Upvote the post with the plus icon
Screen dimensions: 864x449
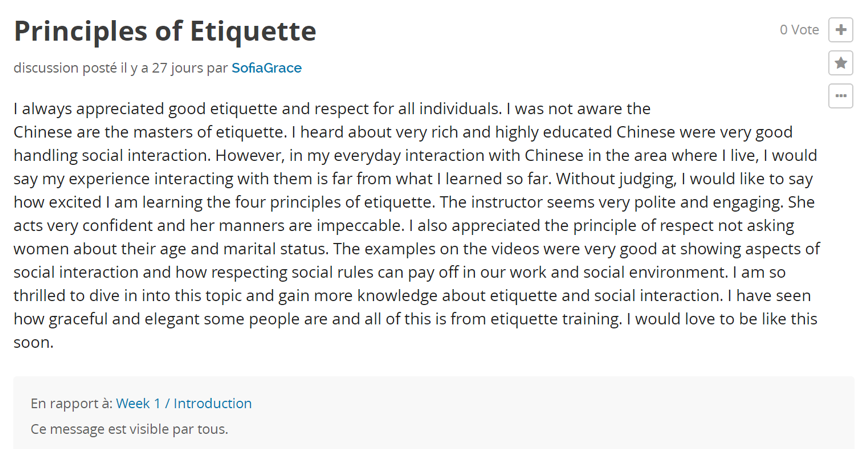pyautogui.click(x=841, y=30)
